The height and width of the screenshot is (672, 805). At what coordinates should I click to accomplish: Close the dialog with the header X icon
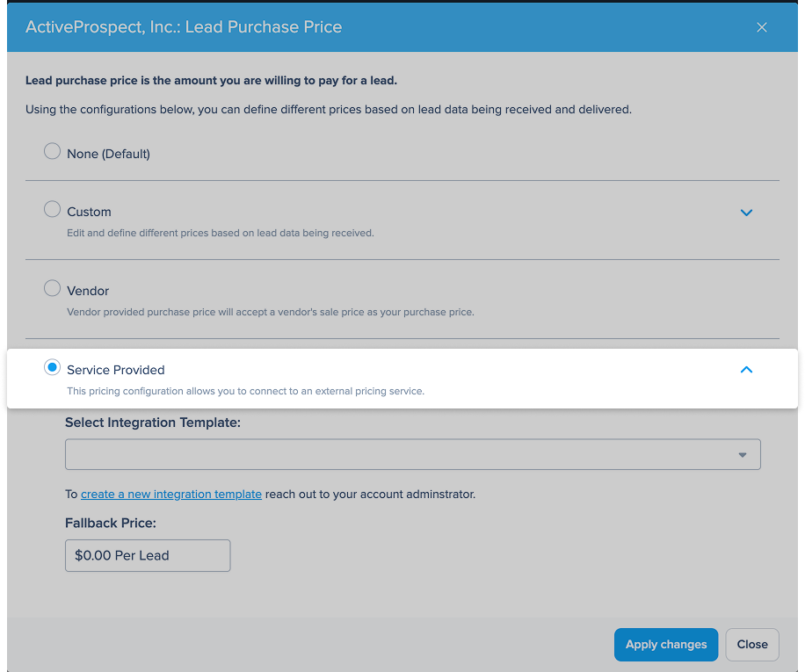tap(761, 27)
